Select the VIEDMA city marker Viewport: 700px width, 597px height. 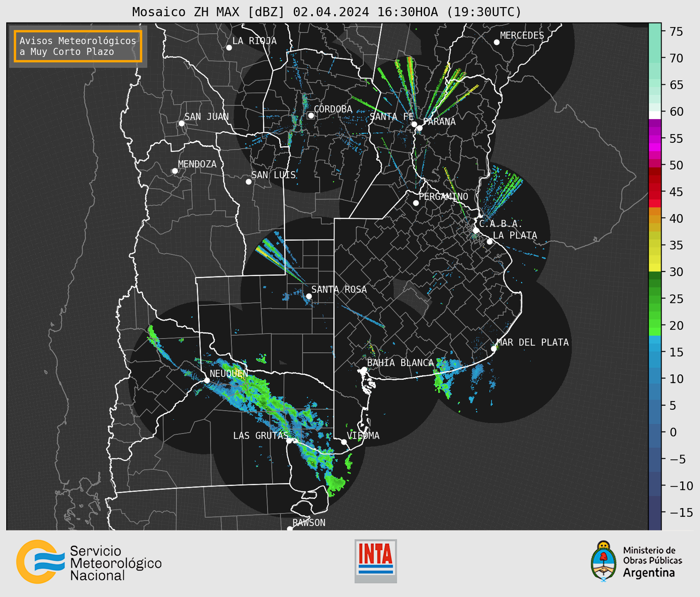(x=344, y=442)
